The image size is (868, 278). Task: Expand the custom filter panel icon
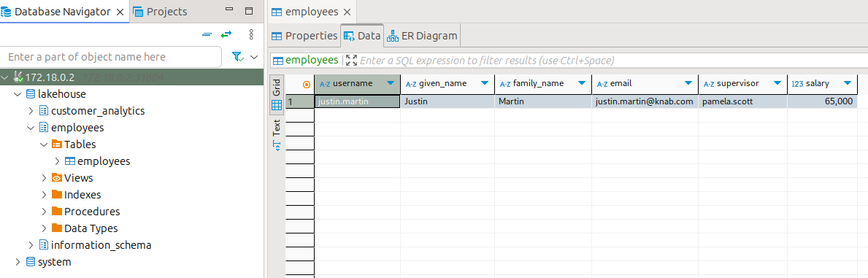[352, 61]
